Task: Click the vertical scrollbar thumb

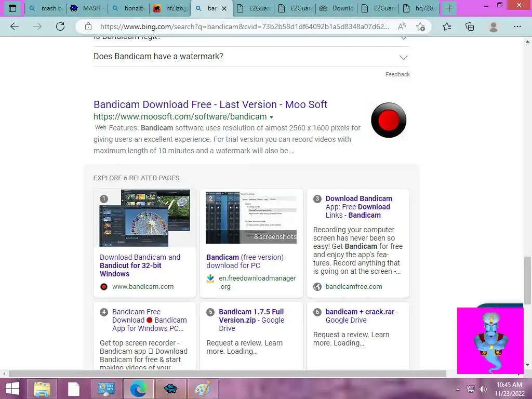Action: [x=527, y=280]
